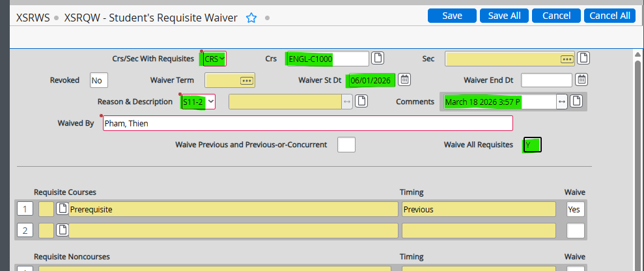Click Waive Previous and Previous-or-Concurrent box
Viewport: 644px width, 271px height.
pyautogui.click(x=346, y=145)
